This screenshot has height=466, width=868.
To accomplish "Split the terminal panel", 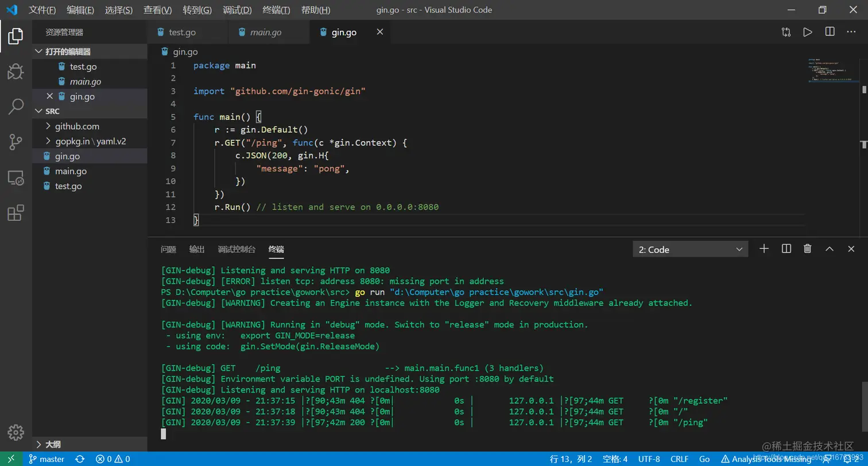I will tap(786, 249).
